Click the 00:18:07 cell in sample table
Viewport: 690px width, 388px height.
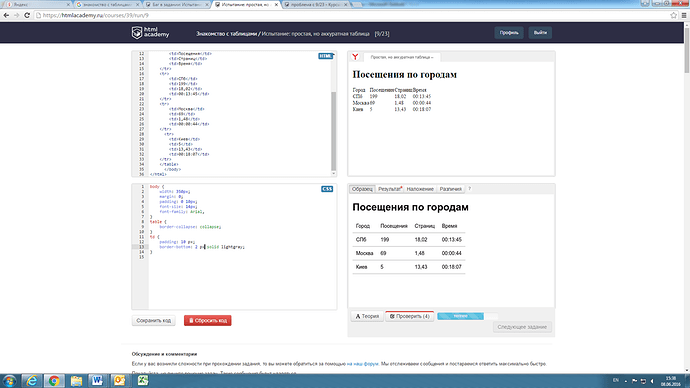[x=451, y=267]
